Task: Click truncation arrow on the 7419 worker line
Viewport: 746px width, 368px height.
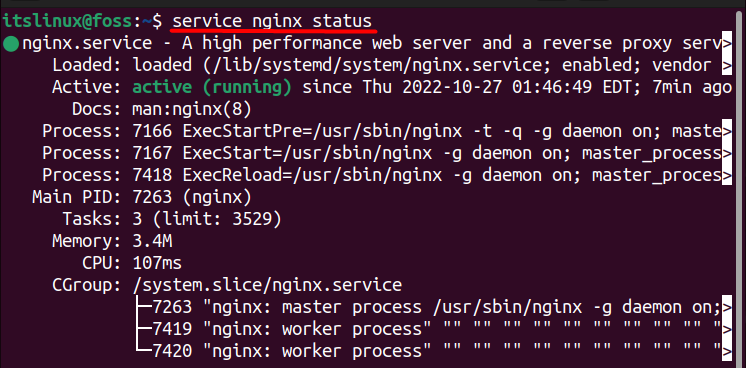Action: click(726, 329)
